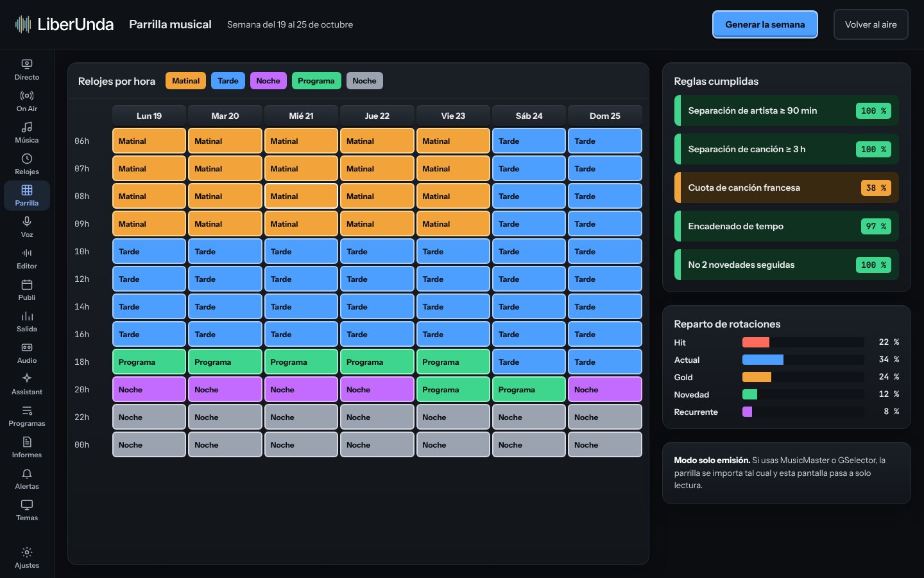924x578 pixels.
Task: Click Volver al aire button
Action: [x=871, y=24]
